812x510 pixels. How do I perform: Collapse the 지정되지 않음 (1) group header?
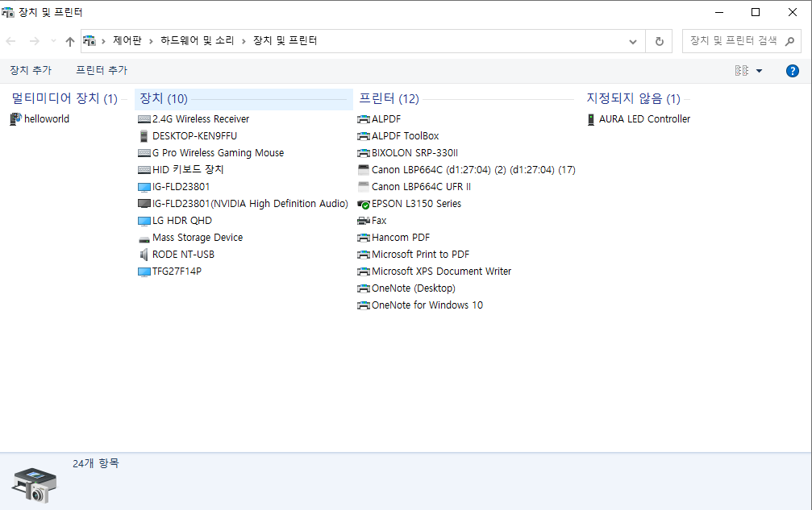coord(633,98)
